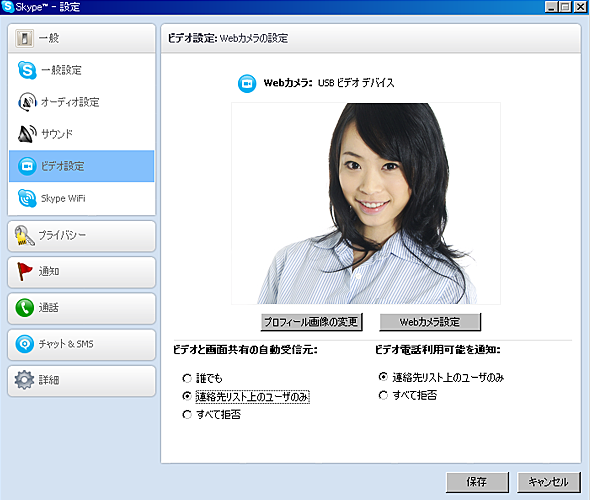Click キャンセル button

click(549, 482)
